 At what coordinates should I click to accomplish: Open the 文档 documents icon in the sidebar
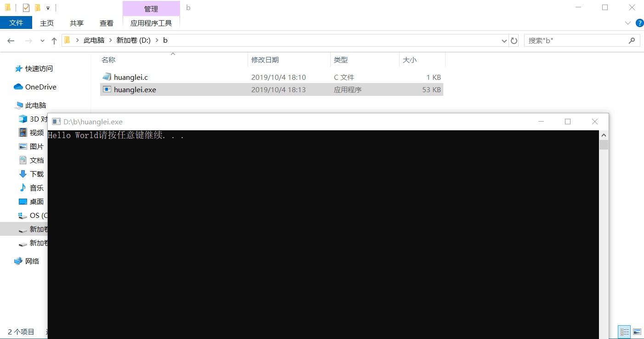click(x=23, y=160)
